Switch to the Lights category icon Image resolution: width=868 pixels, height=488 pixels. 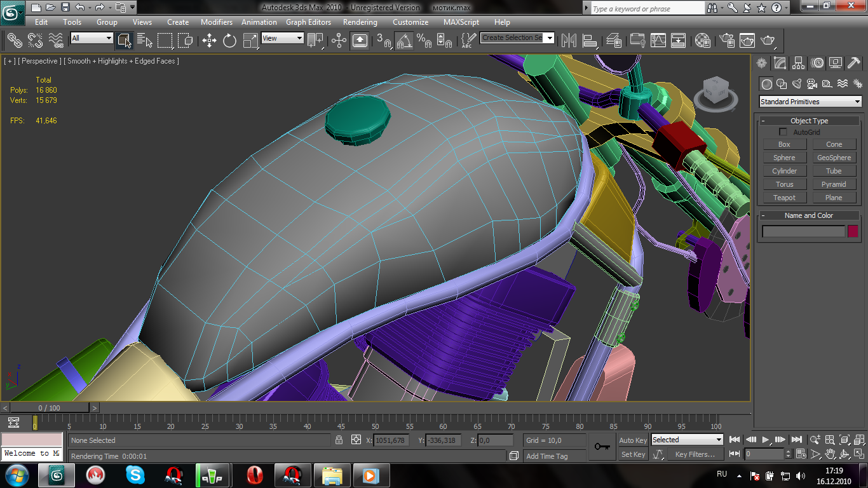pos(796,84)
